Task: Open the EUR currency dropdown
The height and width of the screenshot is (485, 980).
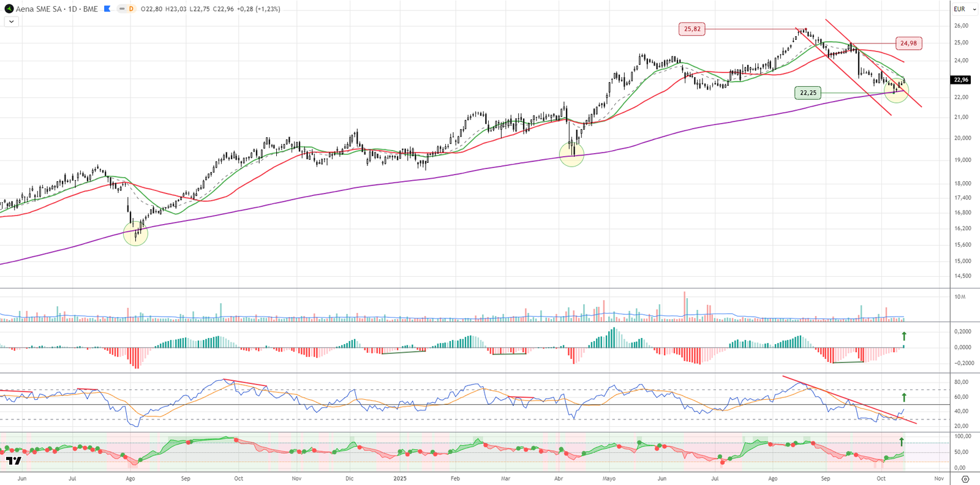Action: pyautogui.click(x=964, y=9)
